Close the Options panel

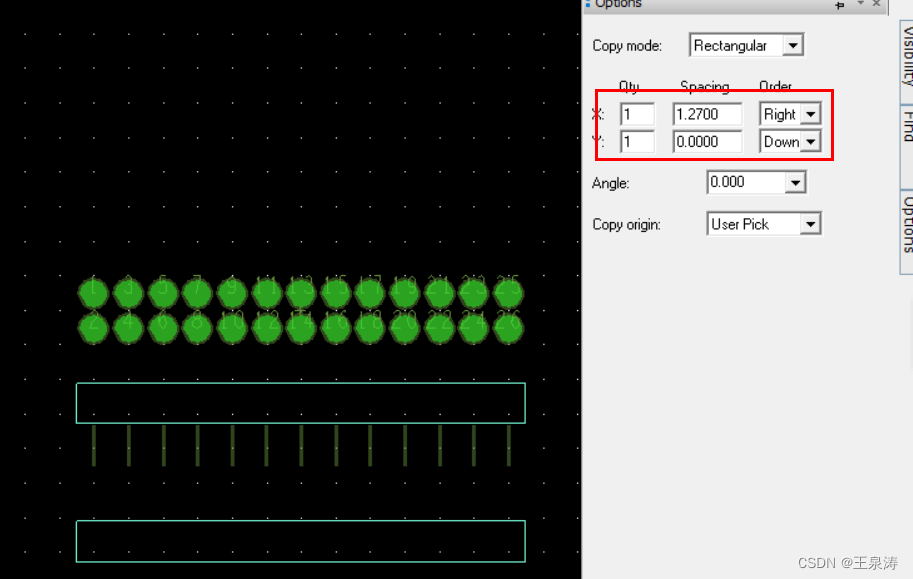pyautogui.click(x=876, y=5)
